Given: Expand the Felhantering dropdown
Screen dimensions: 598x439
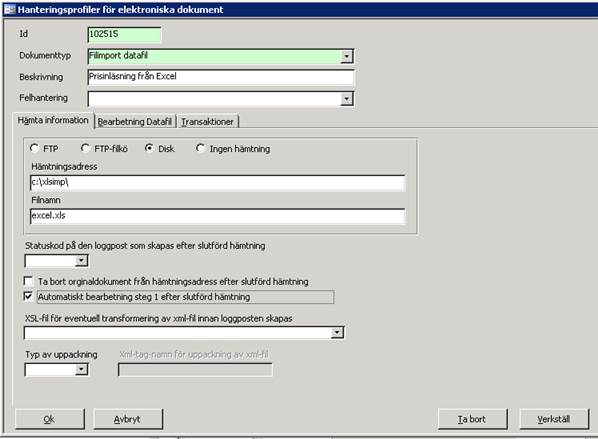Looking at the screenshot, I should pyautogui.click(x=346, y=99).
